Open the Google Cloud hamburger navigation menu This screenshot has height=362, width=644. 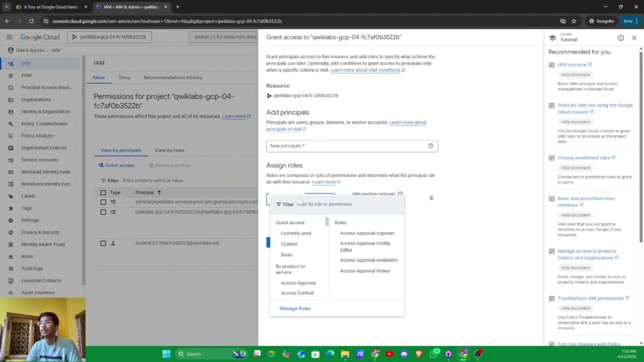9,37
